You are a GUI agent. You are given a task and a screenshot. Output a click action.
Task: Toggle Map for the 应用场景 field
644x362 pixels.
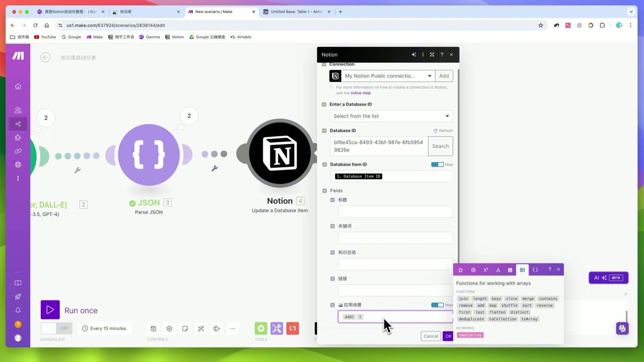pyautogui.click(x=437, y=305)
